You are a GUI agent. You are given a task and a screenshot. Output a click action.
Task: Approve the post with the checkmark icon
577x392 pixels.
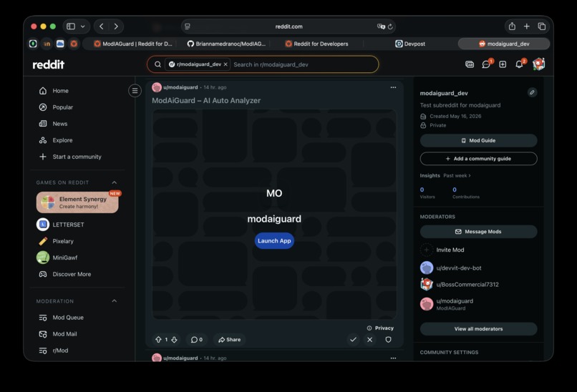coord(353,340)
